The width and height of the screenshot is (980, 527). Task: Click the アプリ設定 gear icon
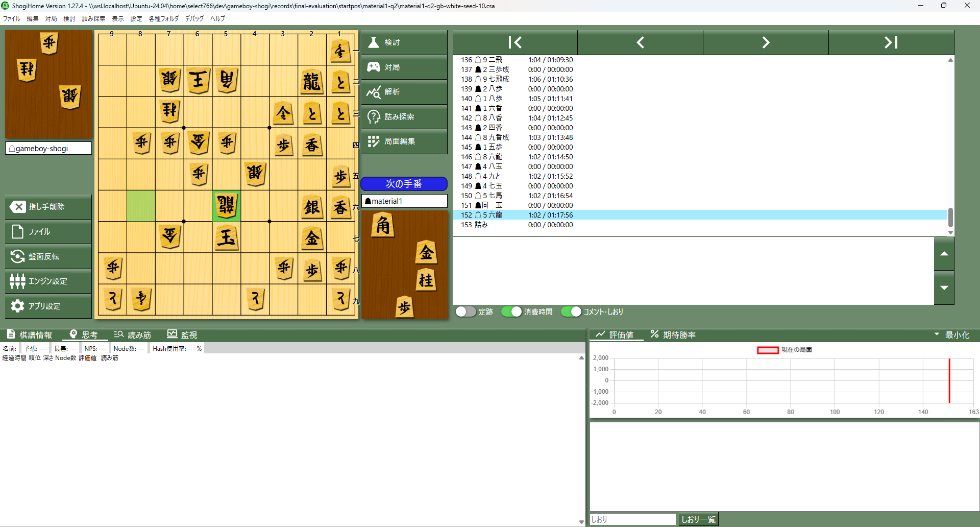coord(17,306)
